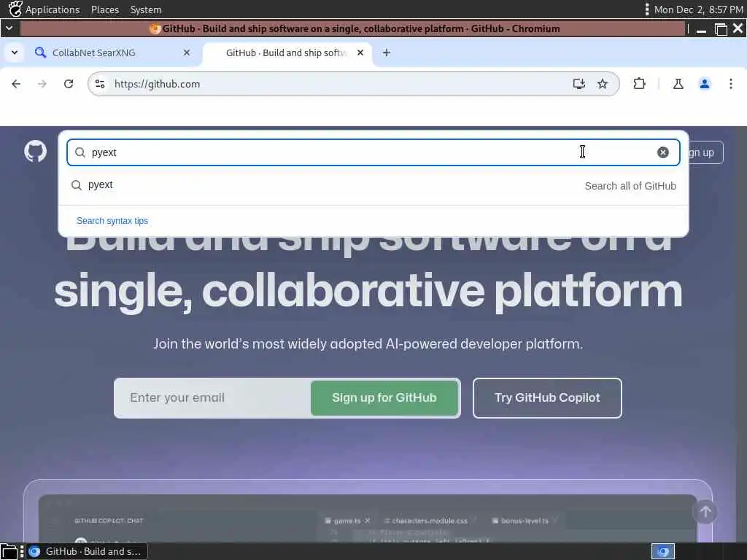This screenshot has width=747, height=560.
Task: Click the scroll-to-top arrow button
Action: [705, 512]
